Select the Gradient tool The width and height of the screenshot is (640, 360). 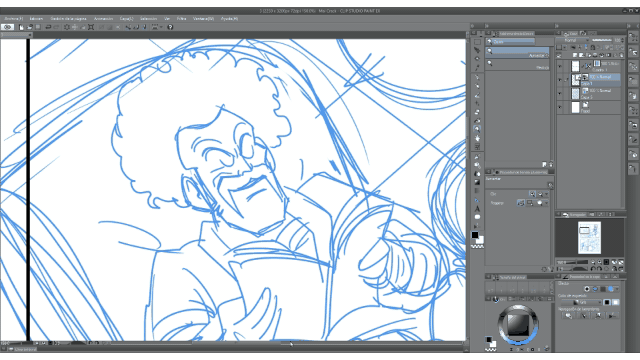pyautogui.click(x=477, y=182)
